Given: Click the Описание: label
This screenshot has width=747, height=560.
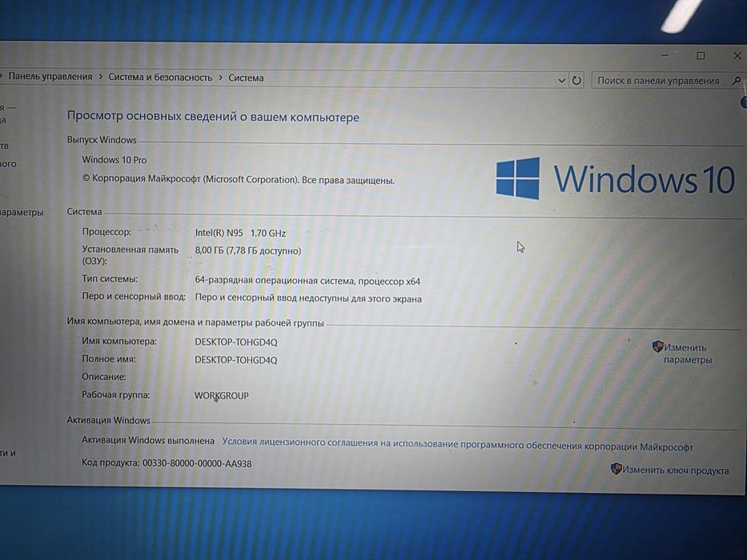Looking at the screenshot, I should pyautogui.click(x=104, y=377).
